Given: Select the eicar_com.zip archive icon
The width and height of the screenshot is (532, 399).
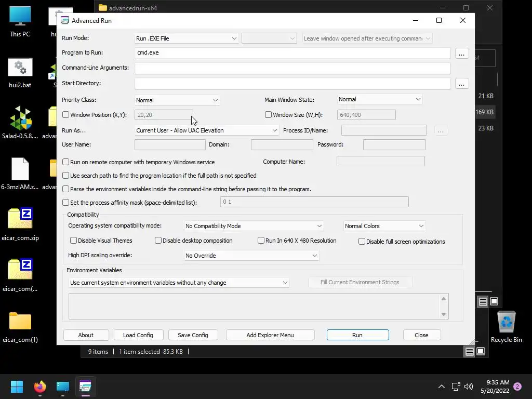Looking at the screenshot, I should pyautogui.click(x=20, y=224).
